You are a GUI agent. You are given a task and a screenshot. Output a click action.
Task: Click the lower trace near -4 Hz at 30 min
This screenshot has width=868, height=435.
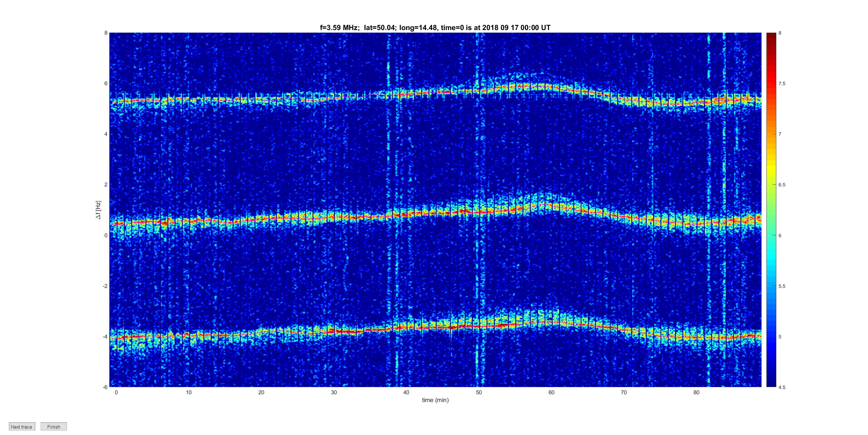[334, 331]
